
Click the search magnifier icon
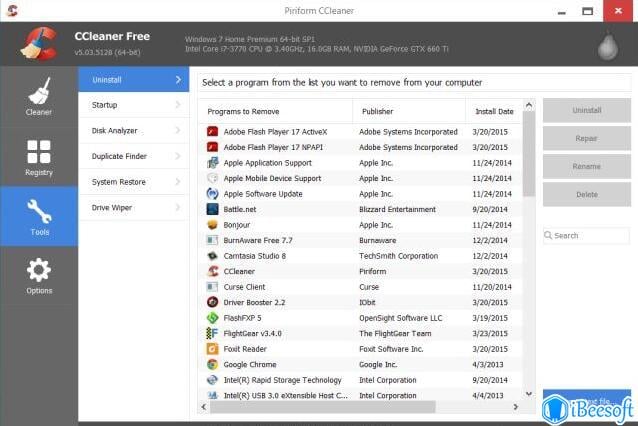tap(548, 235)
